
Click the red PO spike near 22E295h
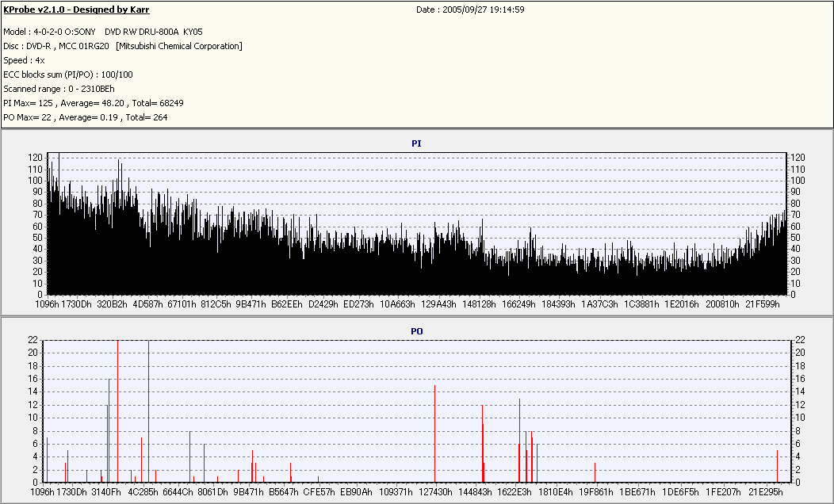777,465
